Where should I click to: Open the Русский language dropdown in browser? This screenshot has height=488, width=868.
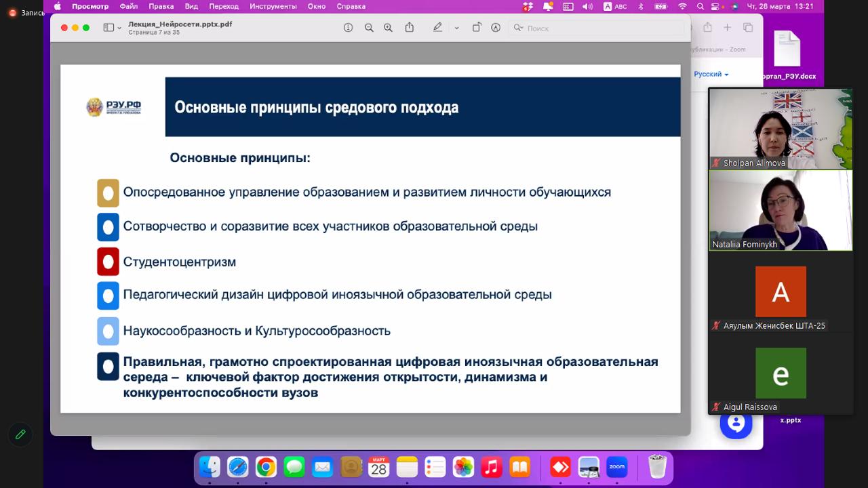711,74
